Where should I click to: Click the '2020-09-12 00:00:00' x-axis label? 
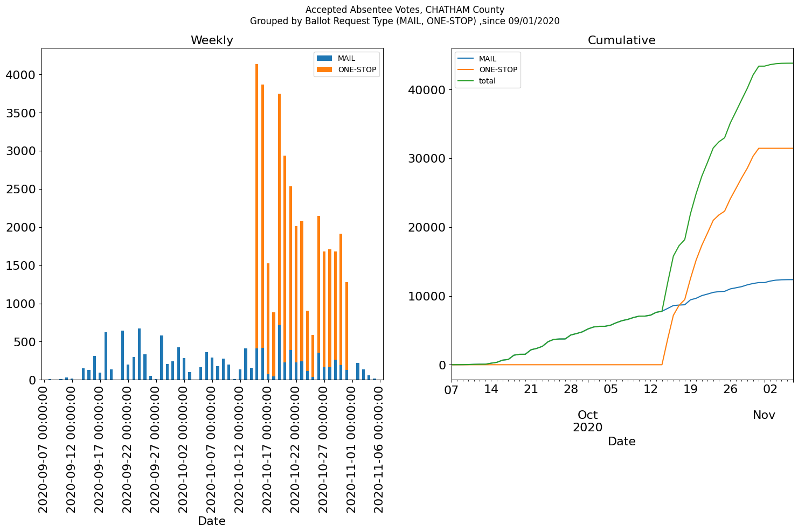(71, 449)
